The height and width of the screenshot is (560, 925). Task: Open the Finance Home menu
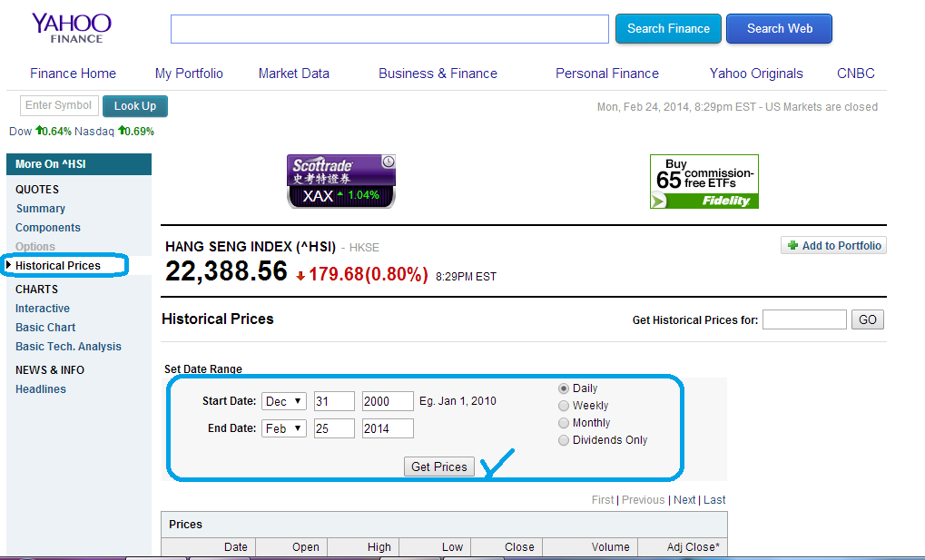(x=74, y=74)
